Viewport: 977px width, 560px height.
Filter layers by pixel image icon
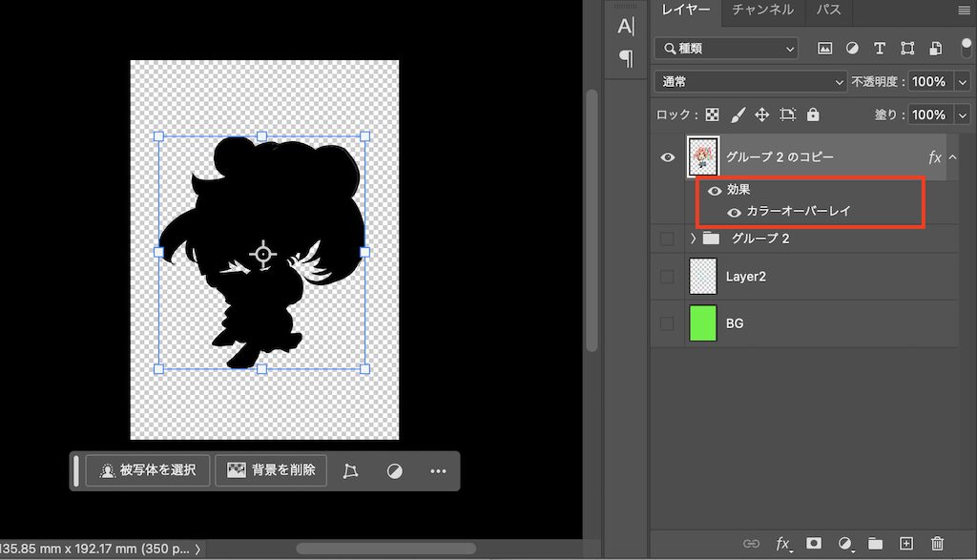(824, 49)
